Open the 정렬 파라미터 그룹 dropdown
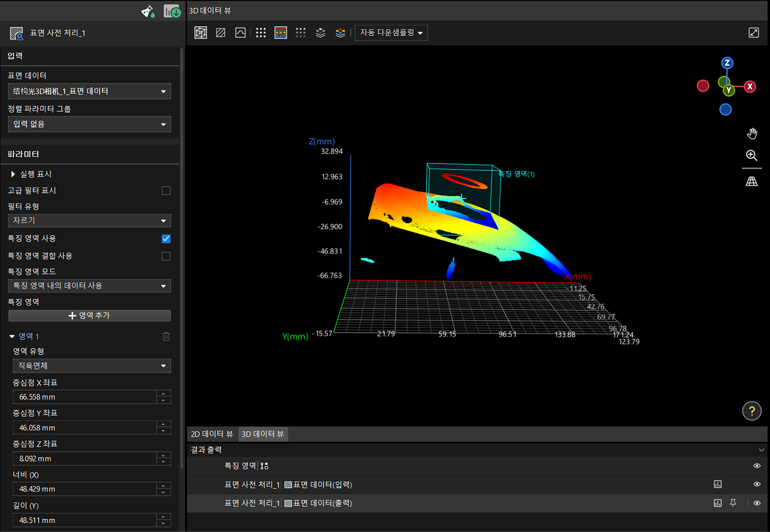770x532 pixels. [89, 124]
